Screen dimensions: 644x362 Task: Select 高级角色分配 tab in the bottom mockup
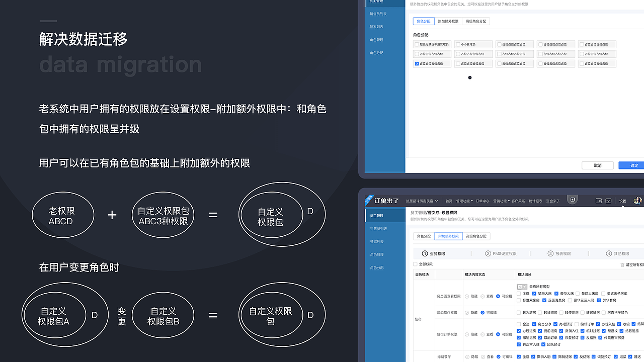pos(476,236)
